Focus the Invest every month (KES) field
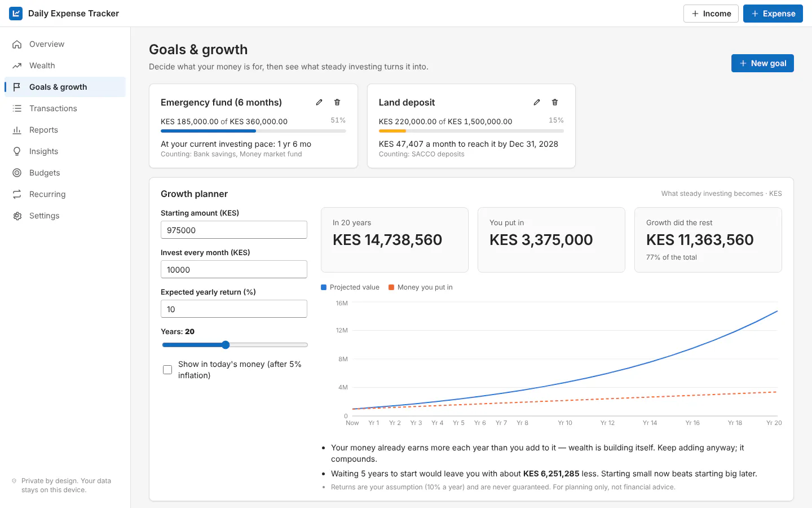The width and height of the screenshot is (812, 508). [234, 269]
